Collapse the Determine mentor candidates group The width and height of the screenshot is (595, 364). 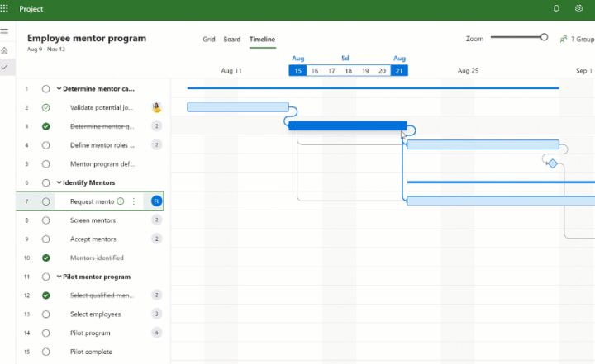click(x=59, y=89)
